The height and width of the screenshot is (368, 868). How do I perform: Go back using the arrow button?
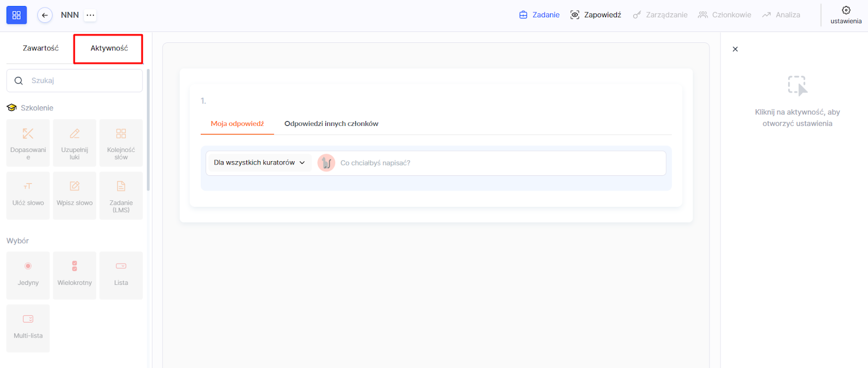tap(45, 15)
